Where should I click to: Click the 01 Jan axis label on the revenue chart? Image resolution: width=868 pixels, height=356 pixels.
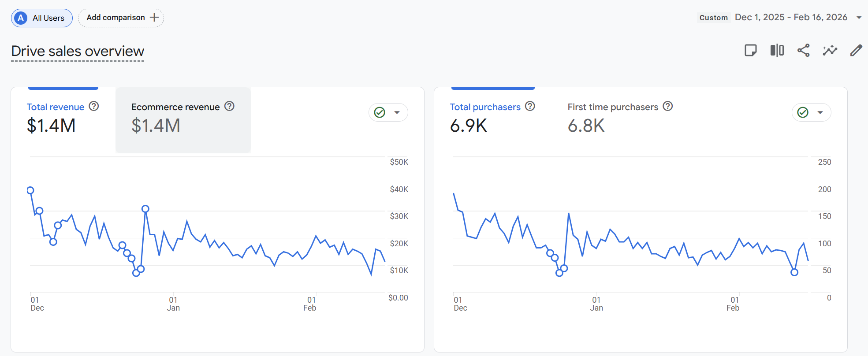(x=173, y=304)
